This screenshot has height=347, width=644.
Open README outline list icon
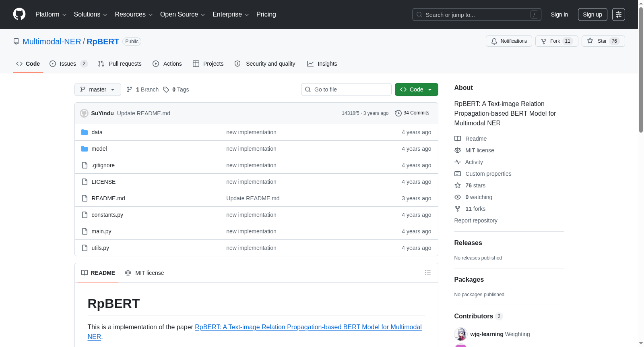(x=428, y=273)
